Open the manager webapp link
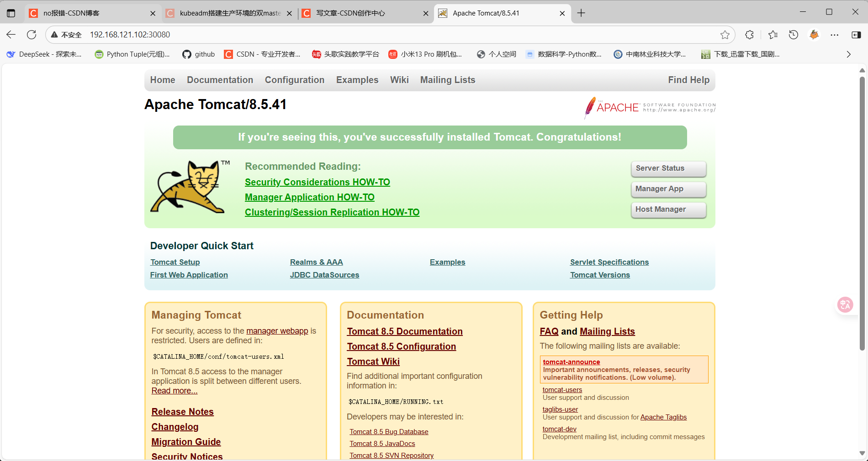This screenshot has height=461, width=868. coord(277,331)
